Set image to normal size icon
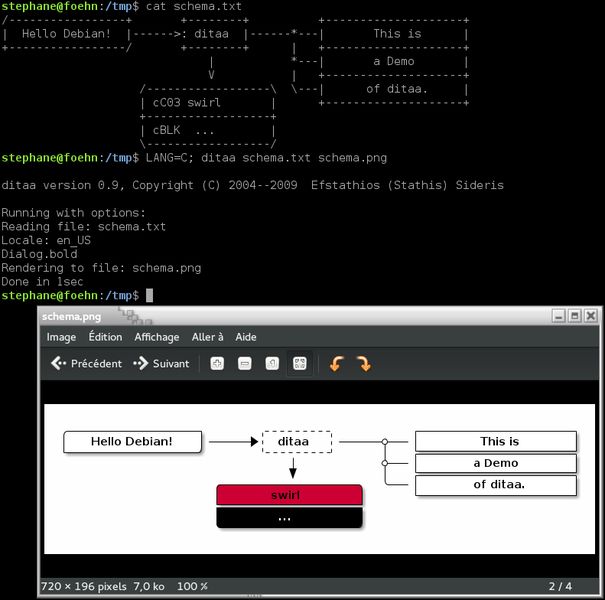605x600 pixels. click(x=272, y=363)
